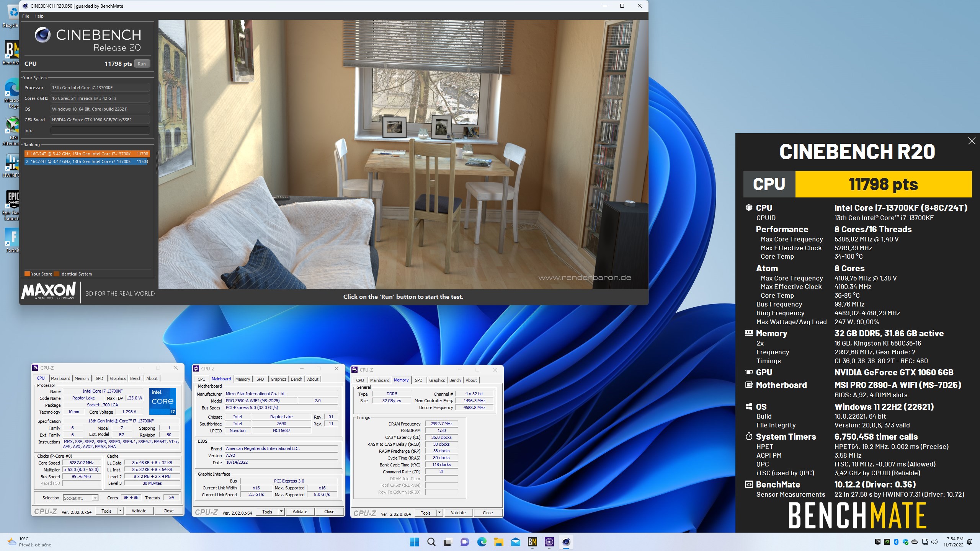Click the Cinebench sphere logo in the header
The image size is (980, 551).
(42, 35)
